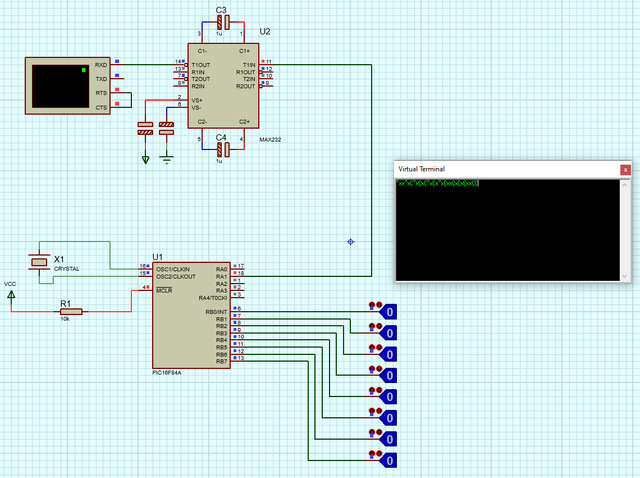The width and height of the screenshot is (640, 478).
Task: Click the TXD pin of the terminal instrument
Action: click(117, 78)
